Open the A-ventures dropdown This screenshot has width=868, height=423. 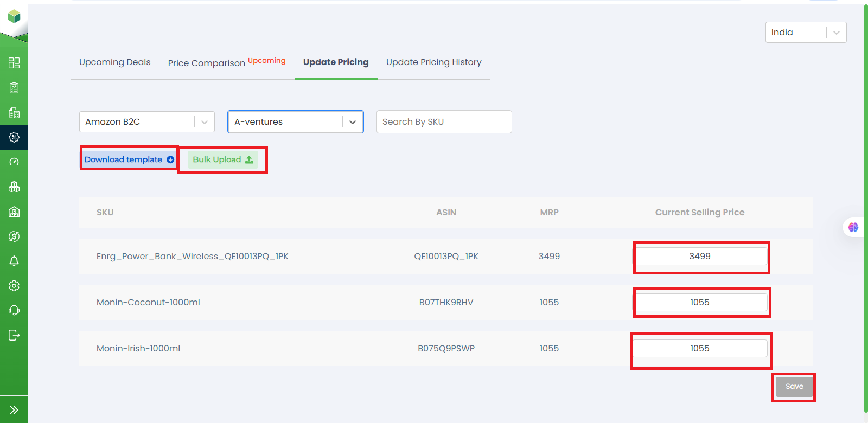coord(295,122)
